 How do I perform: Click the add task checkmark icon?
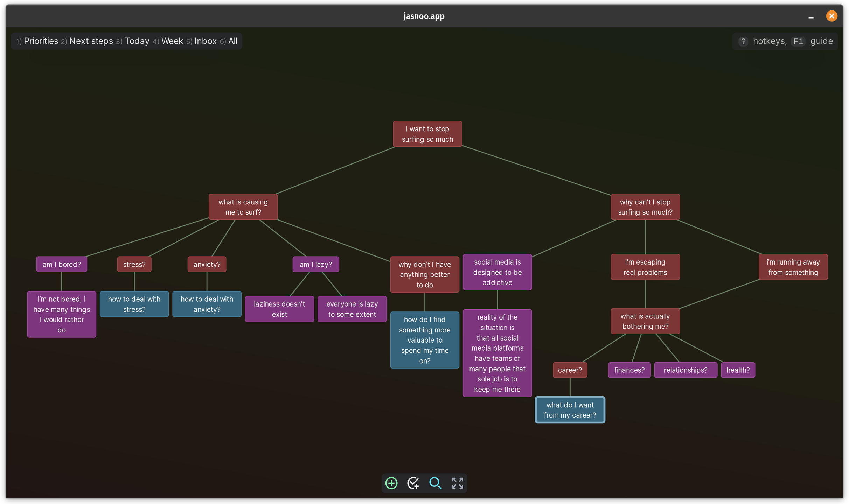413,483
